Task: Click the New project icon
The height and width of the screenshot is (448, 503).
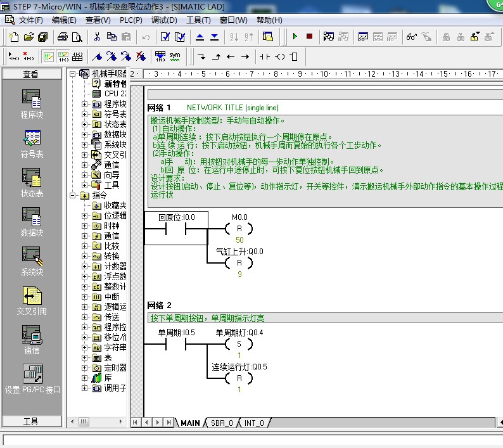Action: (x=13, y=37)
